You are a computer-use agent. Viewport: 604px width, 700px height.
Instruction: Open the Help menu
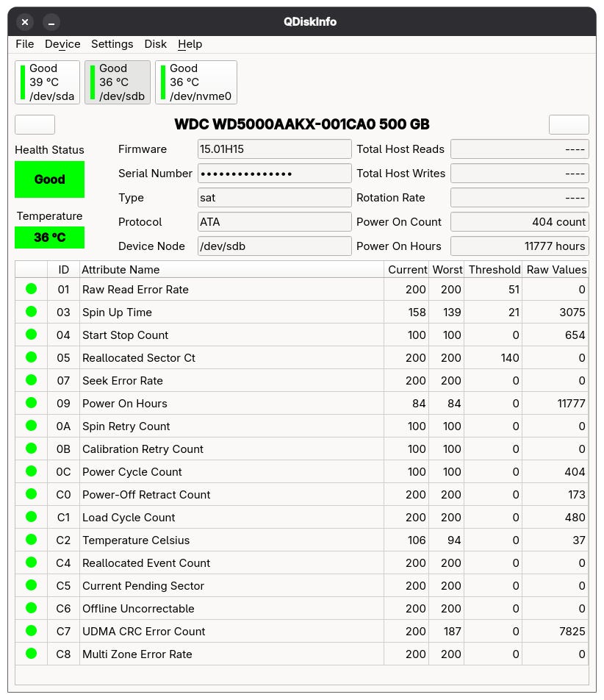point(190,44)
